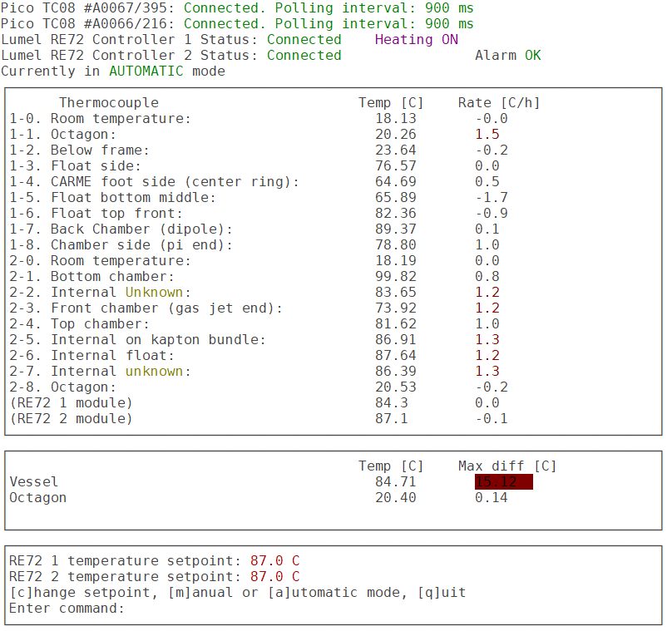Click the 'Alarm OK' status indicator

click(507, 56)
